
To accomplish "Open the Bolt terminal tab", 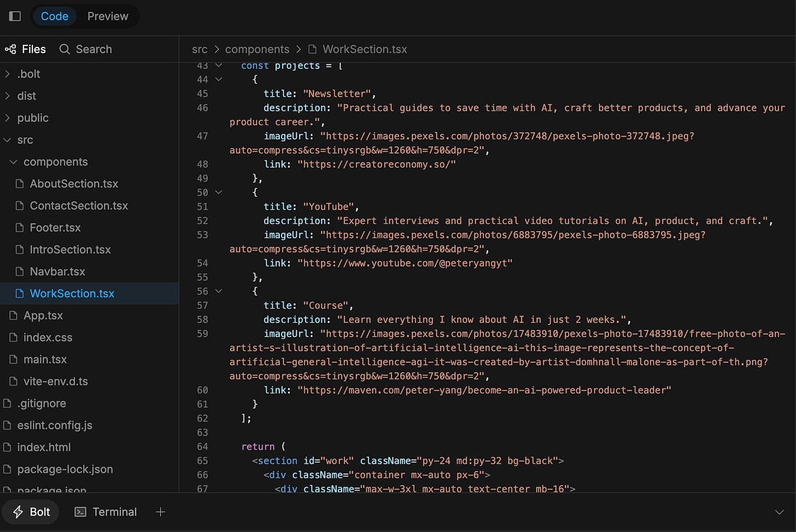I will [x=31, y=512].
